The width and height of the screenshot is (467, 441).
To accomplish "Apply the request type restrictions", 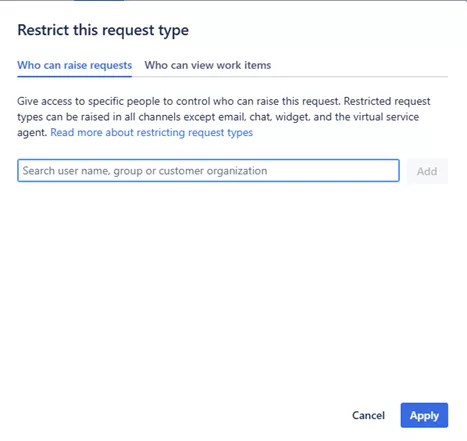I will (x=424, y=415).
